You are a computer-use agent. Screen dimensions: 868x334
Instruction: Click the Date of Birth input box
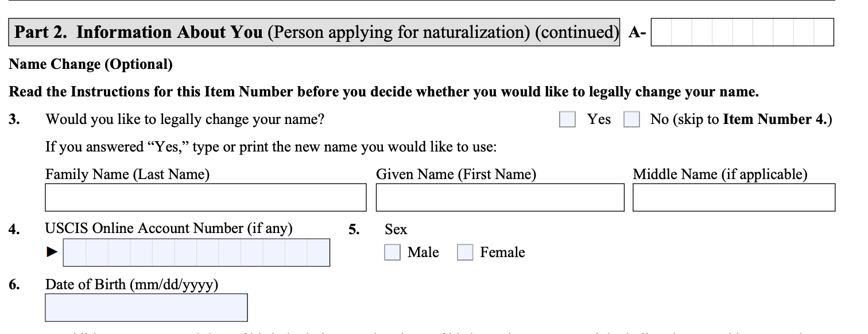coord(146,308)
